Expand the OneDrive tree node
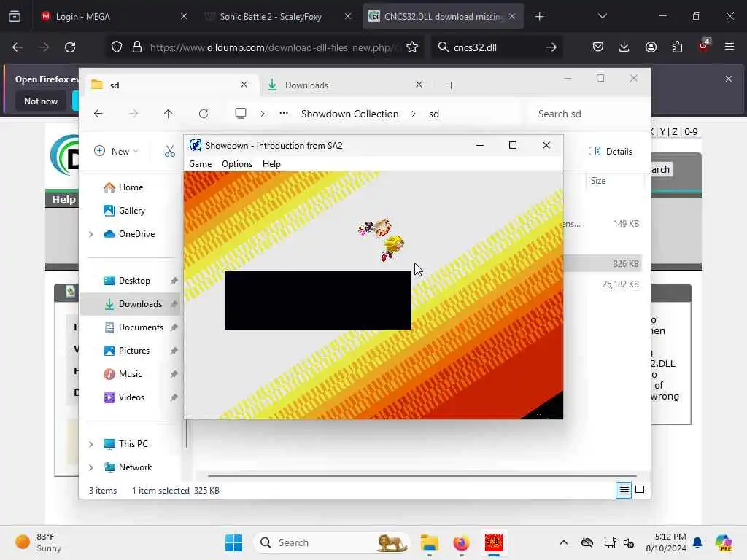 point(91,234)
